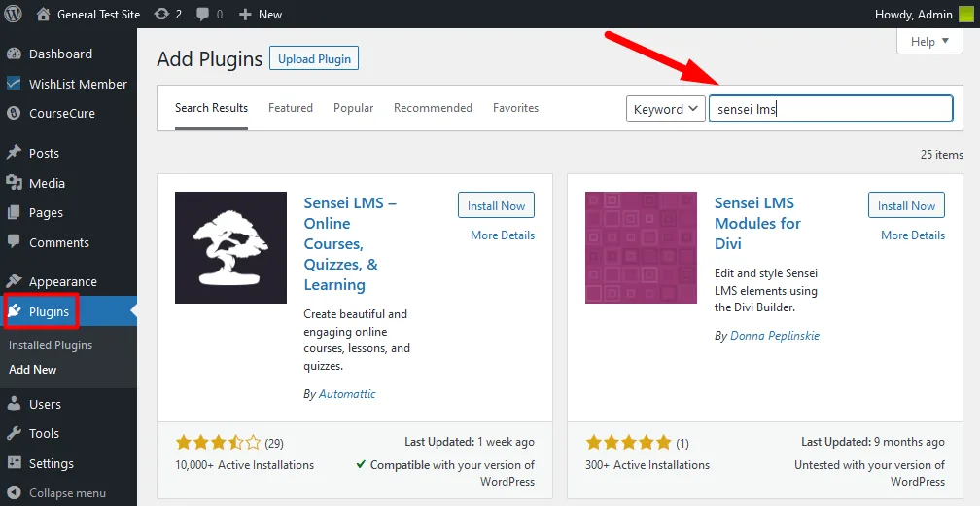Click the WishList Member checkmark icon
The image size is (980, 506).
coord(14,84)
